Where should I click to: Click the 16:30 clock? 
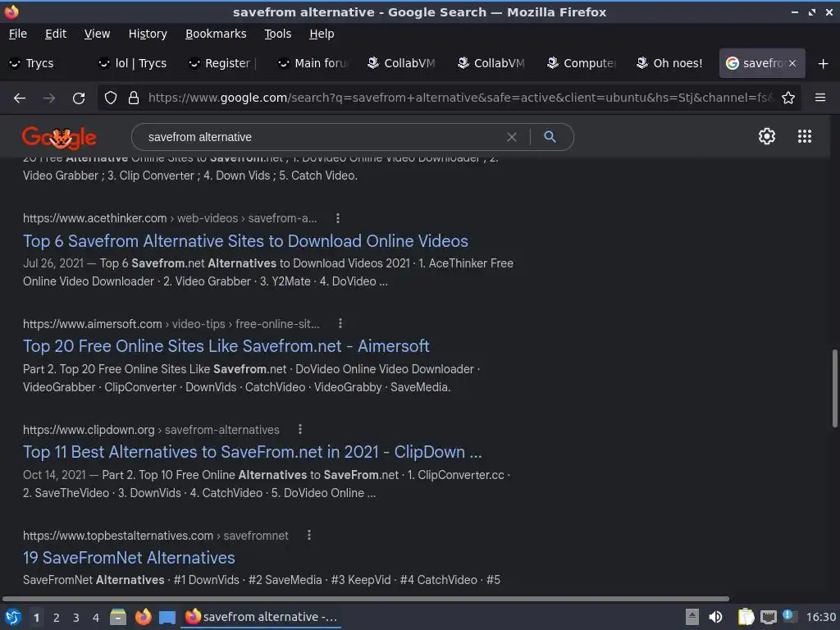pyautogui.click(x=820, y=617)
